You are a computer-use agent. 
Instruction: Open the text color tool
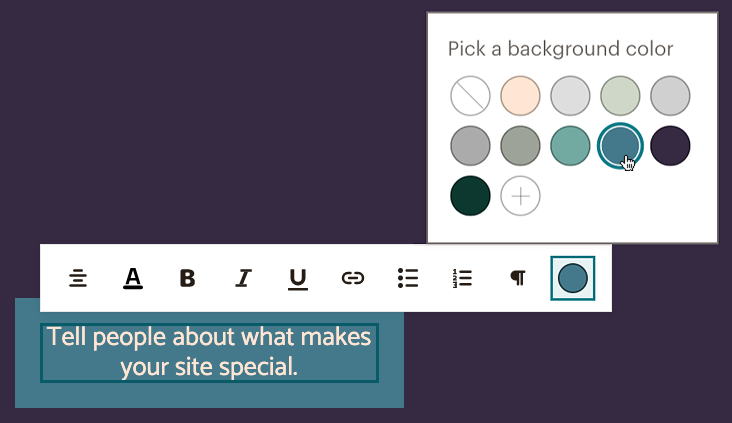click(133, 278)
